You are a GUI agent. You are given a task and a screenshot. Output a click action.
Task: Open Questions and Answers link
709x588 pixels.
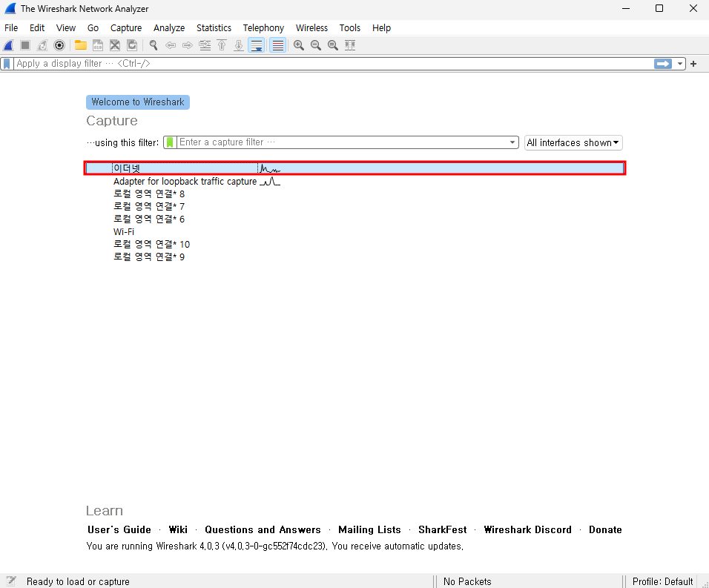point(263,529)
